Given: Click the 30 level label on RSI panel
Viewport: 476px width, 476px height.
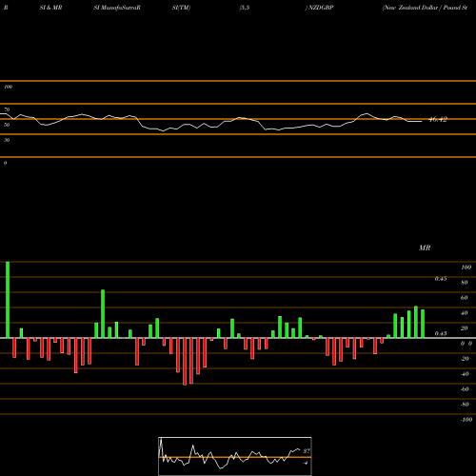Looking at the screenshot, I should [7, 140].
